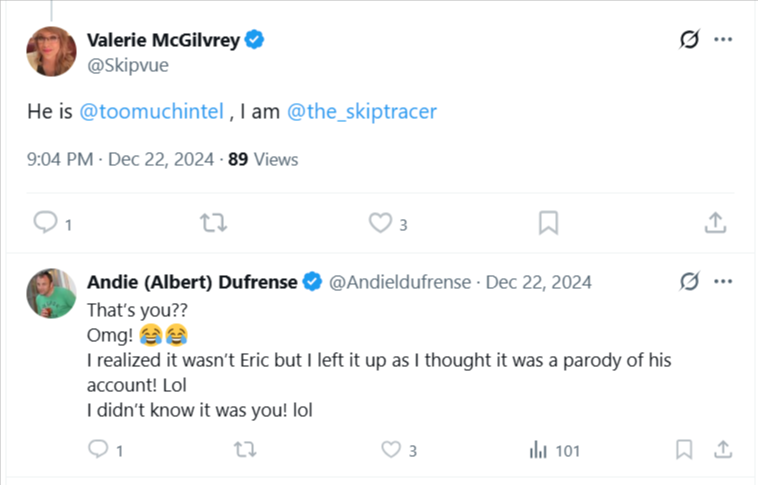Repost Andie Dufrense's reply
This screenshot has width=758, height=485.
243,450
